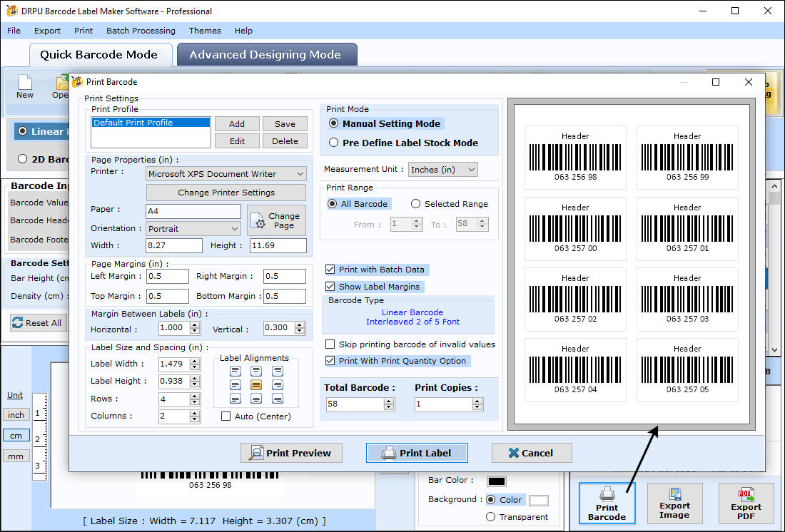This screenshot has height=532, width=785.
Task: Click the Export Image icon
Action: coord(674,493)
